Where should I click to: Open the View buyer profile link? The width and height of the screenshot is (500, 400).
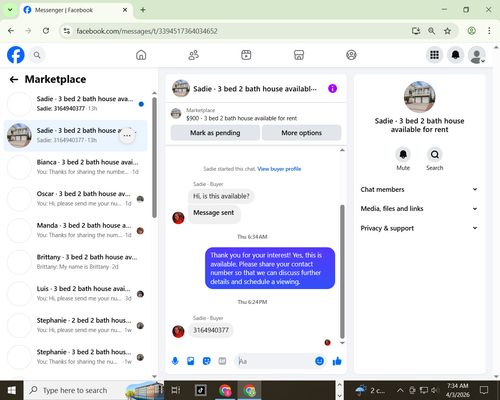[x=279, y=169]
